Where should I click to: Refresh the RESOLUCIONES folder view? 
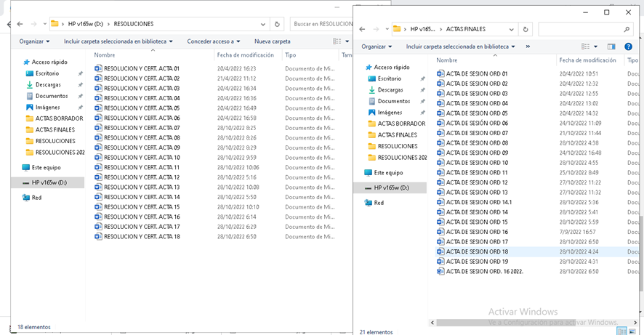point(278,24)
